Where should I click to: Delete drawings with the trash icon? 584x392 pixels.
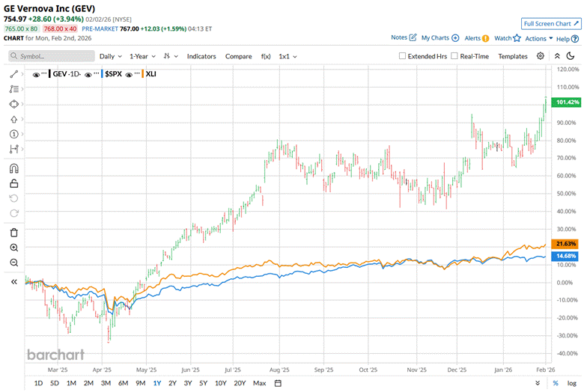14,230
